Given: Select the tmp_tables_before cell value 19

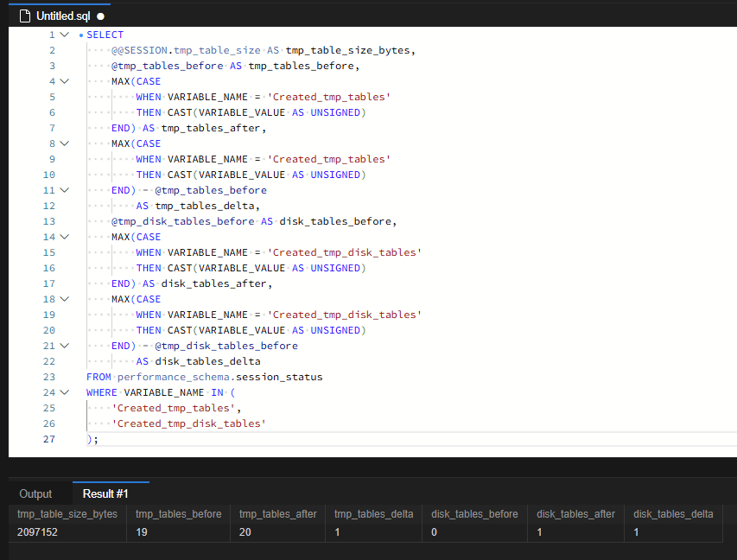Looking at the screenshot, I should [x=179, y=532].
